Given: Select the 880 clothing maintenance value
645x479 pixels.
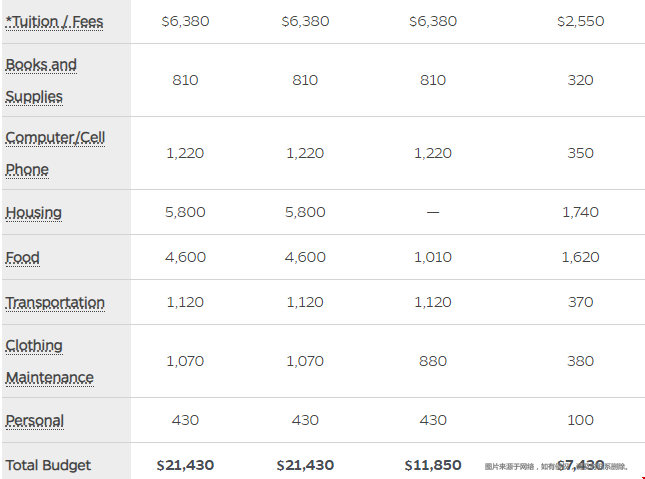Looking at the screenshot, I should point(433,361).
